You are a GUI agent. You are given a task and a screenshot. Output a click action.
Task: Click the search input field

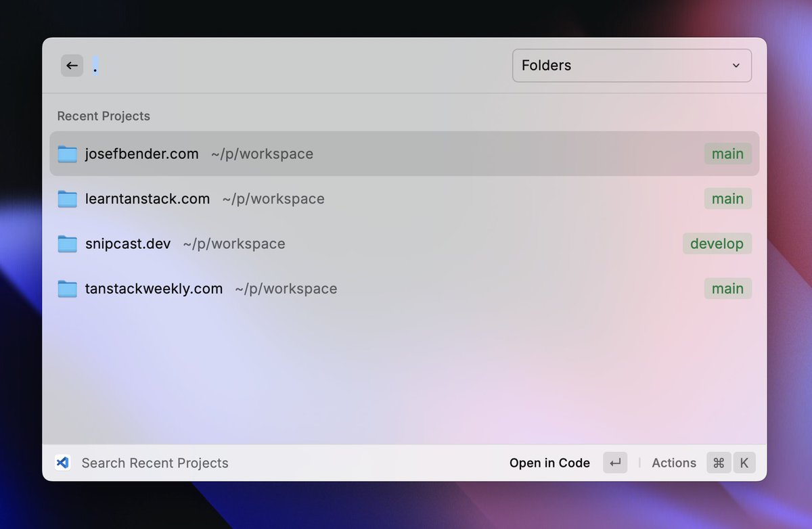click(298, 66)
